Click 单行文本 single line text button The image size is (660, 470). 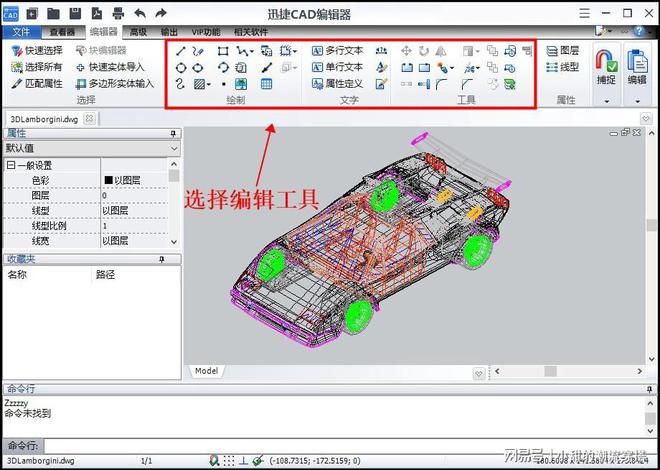(x=338, y=67)
